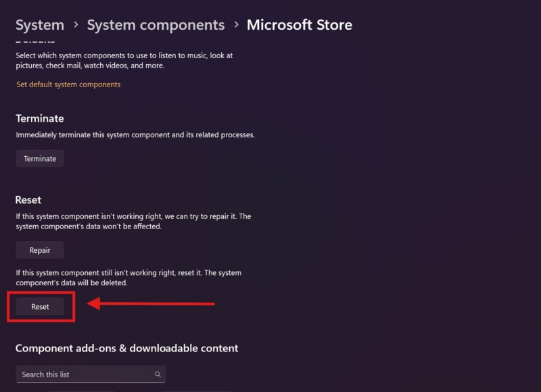Focus the Search this list field
Image resolution: width=541 pixels, height=392 pixels.
(85, 374)
